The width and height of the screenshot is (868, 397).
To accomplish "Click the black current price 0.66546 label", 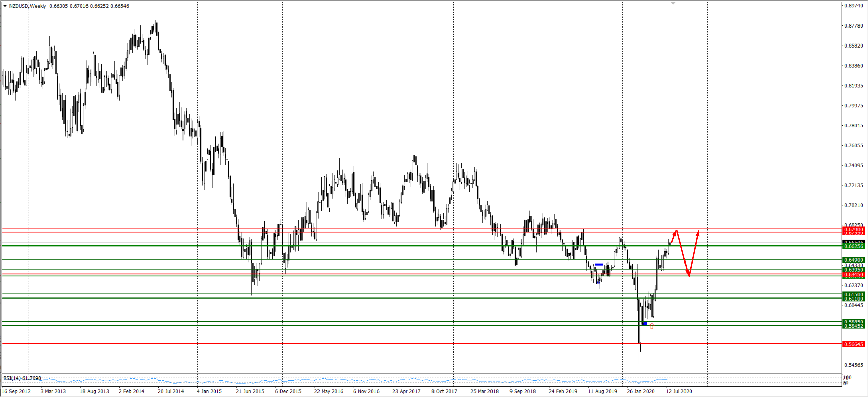I will pos(853,242).
